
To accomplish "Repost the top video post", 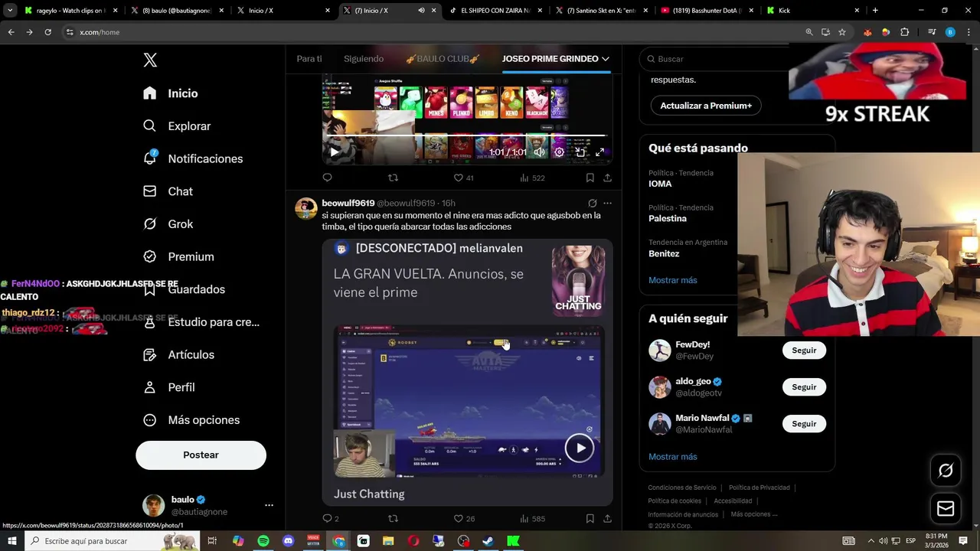I will click(x=393, y=178).
